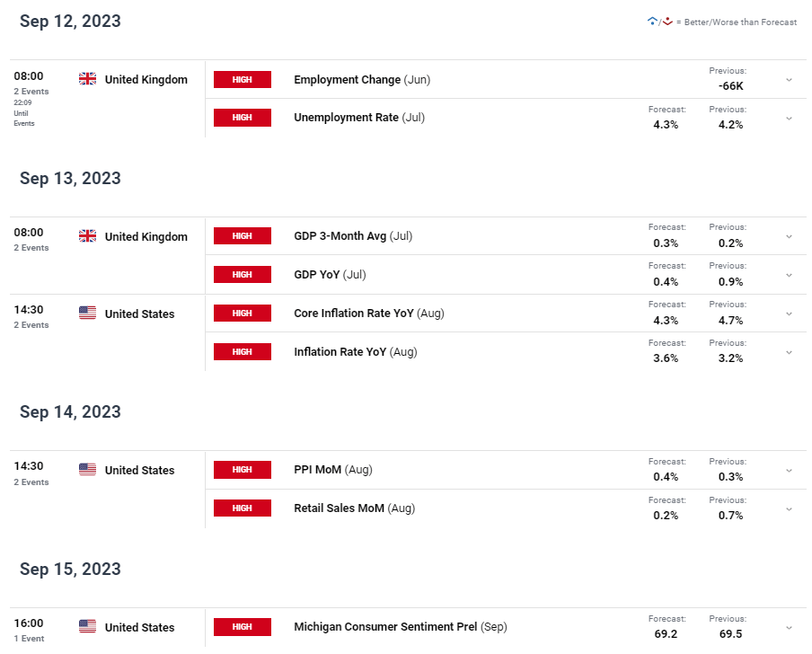This screenshot has height=654, width=812.
Task: Open the Inflation Rate YoY (Aug) event
Action: (x=356, y=351)
